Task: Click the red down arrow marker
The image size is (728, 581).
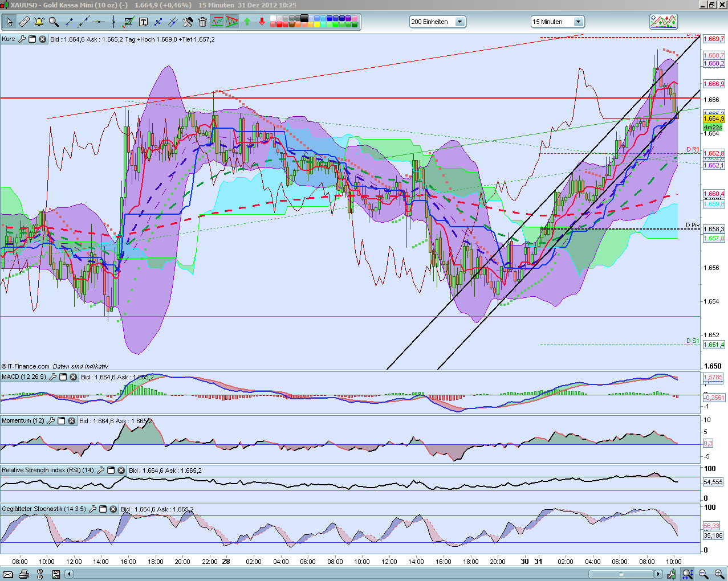Action: pyautogui.click(x=262, y=22)
